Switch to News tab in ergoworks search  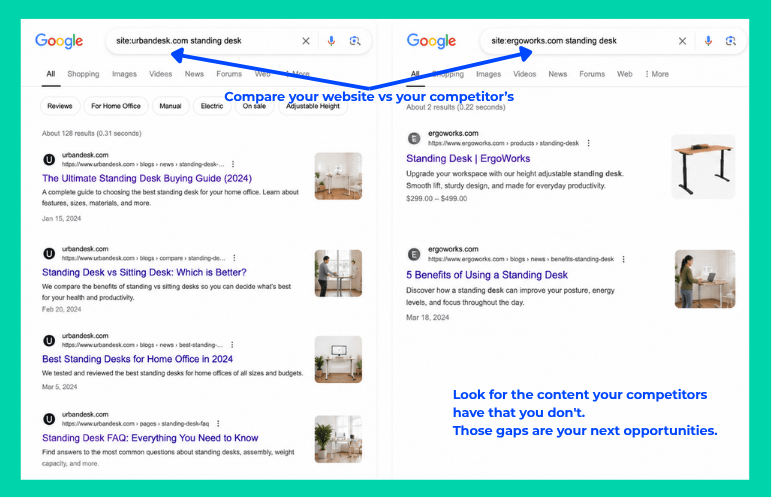[557, 74]
